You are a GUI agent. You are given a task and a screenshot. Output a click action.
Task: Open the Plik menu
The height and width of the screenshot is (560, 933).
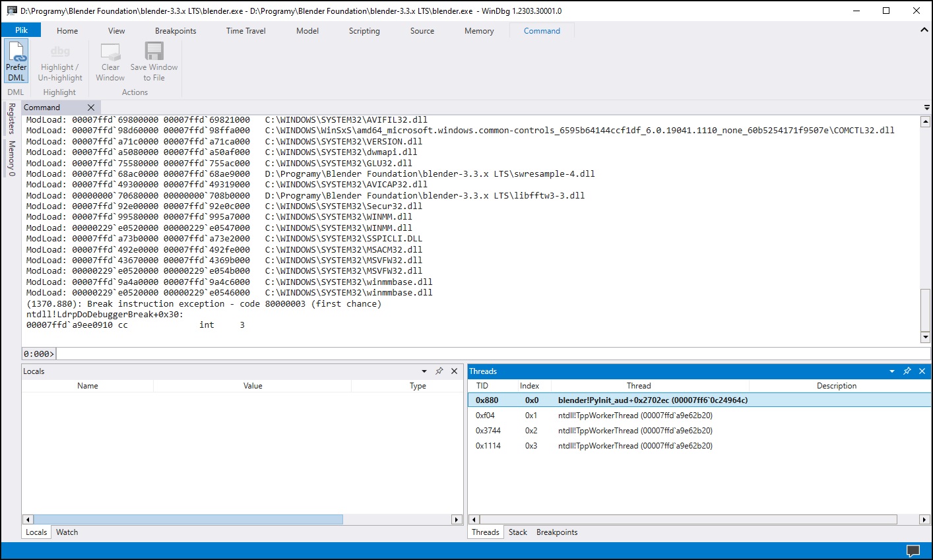click(20, 30)
